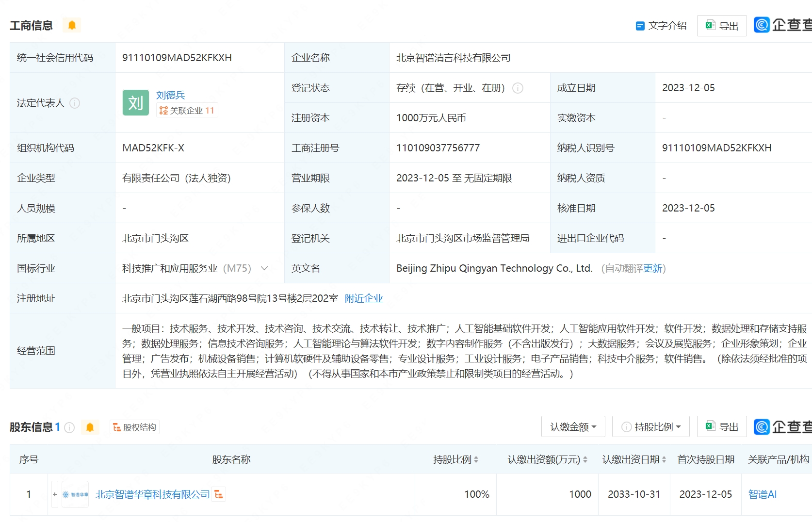The width and height of the screenshot is (812, 522).
Task: Open 股权结构 button
Action: click(134, 427)
